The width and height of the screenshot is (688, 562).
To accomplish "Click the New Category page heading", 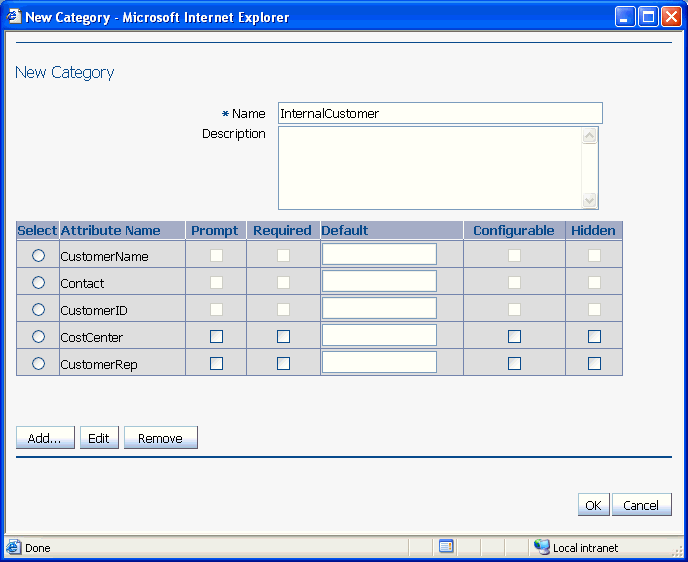I will coord(64,72).
